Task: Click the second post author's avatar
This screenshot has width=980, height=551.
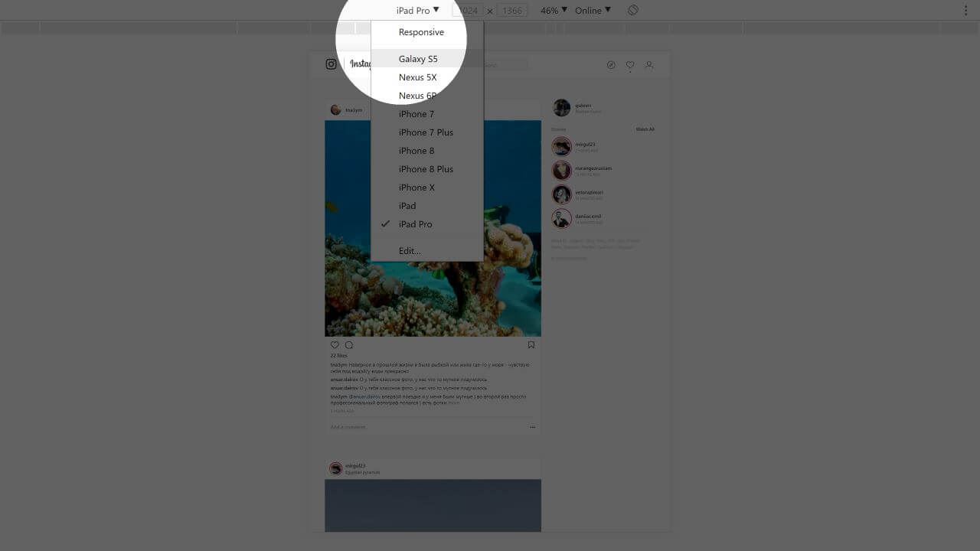Action: 335,468
